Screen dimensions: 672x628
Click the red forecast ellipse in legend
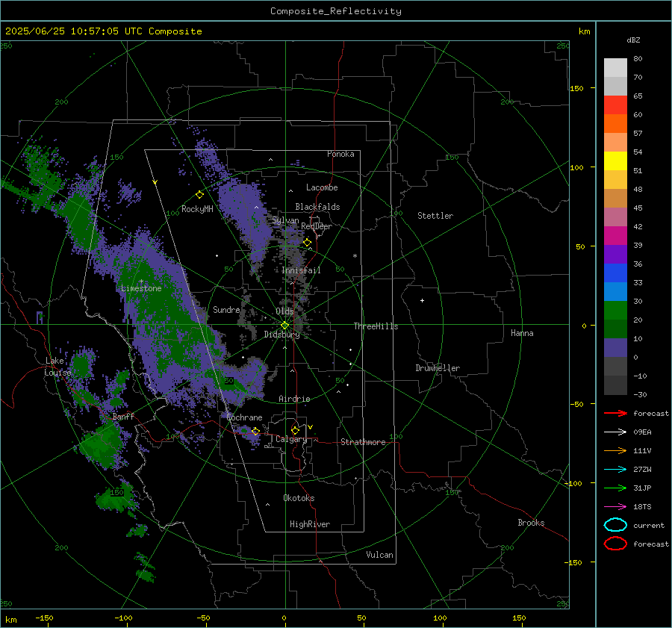[x=615, y=544]
